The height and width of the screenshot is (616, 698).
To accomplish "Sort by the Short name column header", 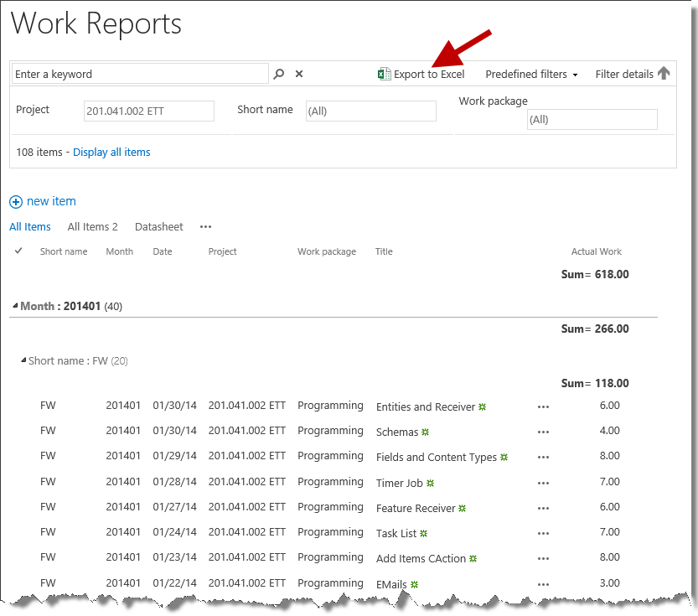I will tap(64, 251).
